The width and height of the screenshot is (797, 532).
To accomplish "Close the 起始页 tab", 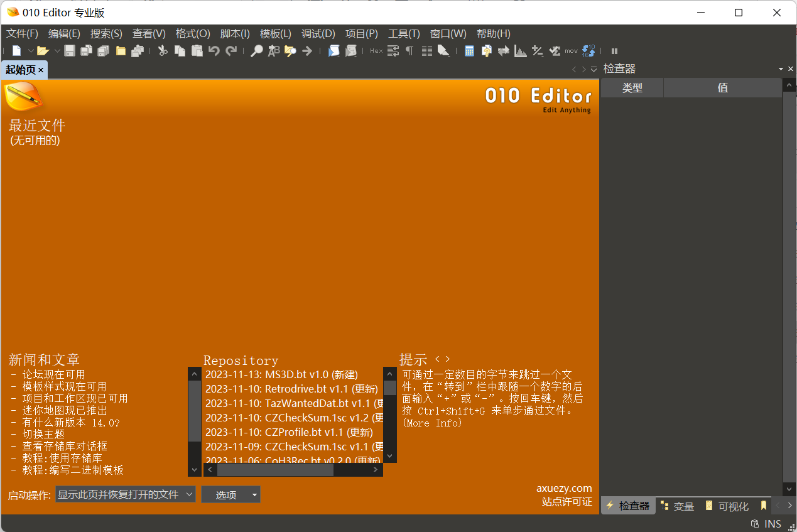I will coord(41,70).
